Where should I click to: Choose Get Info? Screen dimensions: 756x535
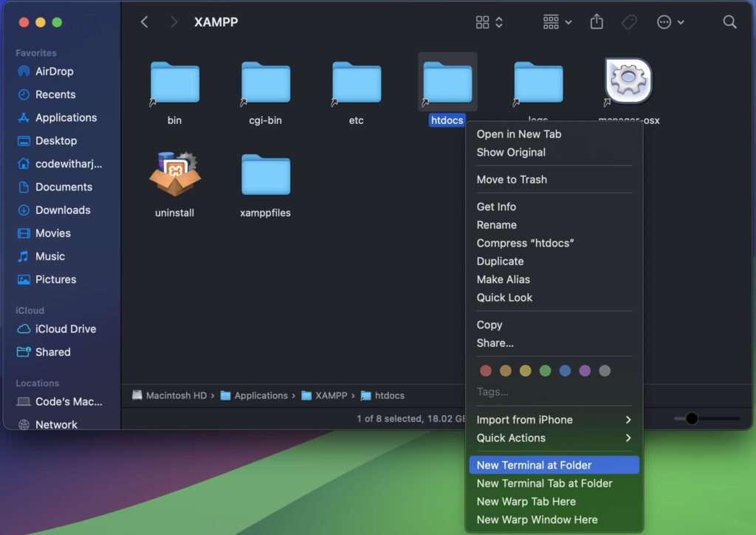click(x=554, y=207)
